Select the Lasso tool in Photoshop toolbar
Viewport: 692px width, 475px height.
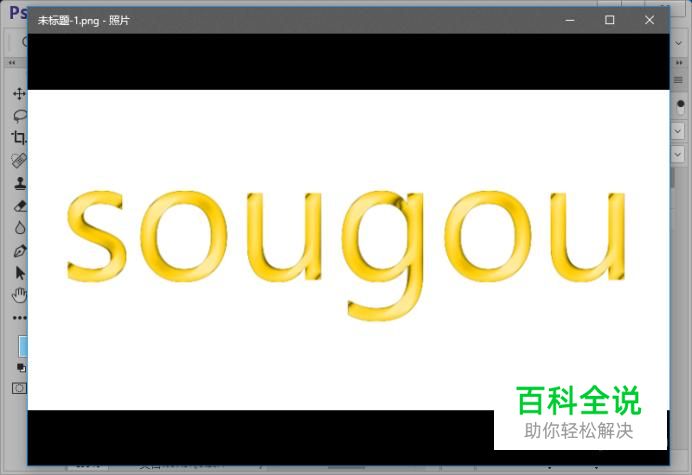click(20, 116)
